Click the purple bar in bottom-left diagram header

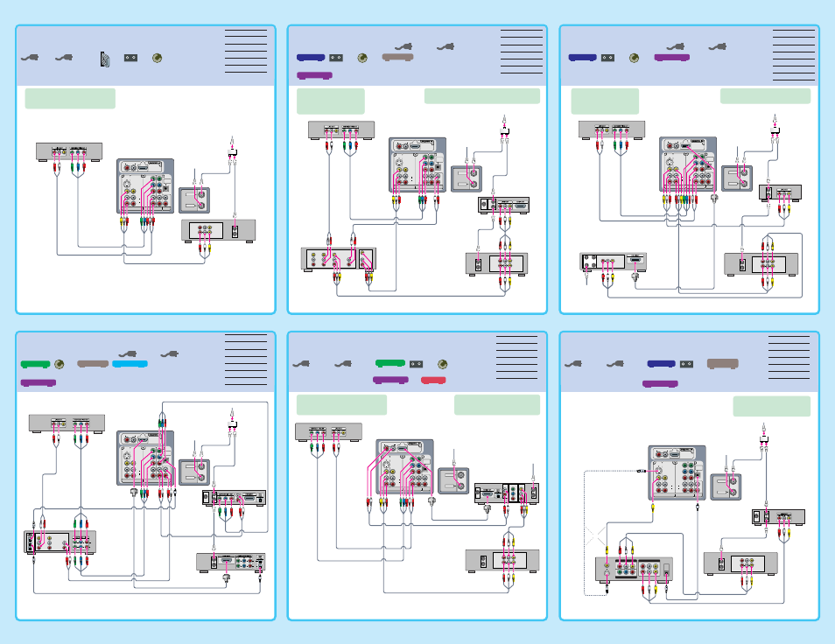point(39,382)
